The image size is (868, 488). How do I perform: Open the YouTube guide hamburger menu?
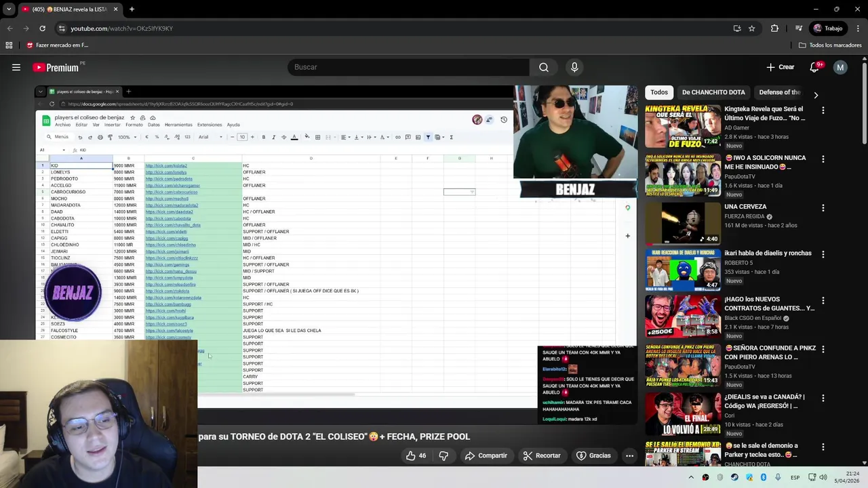pyautogui.click(x=16, y=67)
